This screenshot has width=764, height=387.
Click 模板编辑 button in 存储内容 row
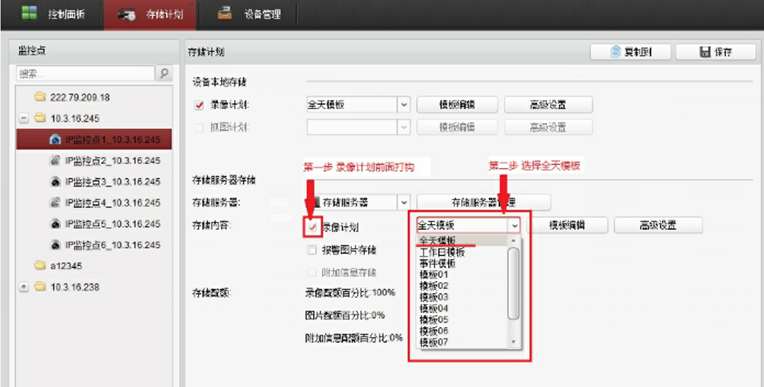coord(567,226)
